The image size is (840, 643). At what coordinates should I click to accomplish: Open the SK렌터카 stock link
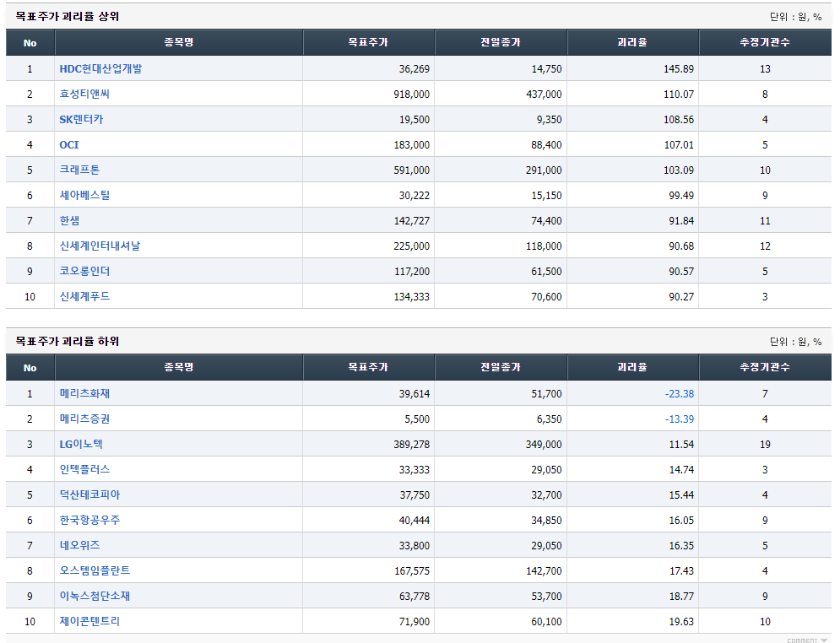click(81, 119)
